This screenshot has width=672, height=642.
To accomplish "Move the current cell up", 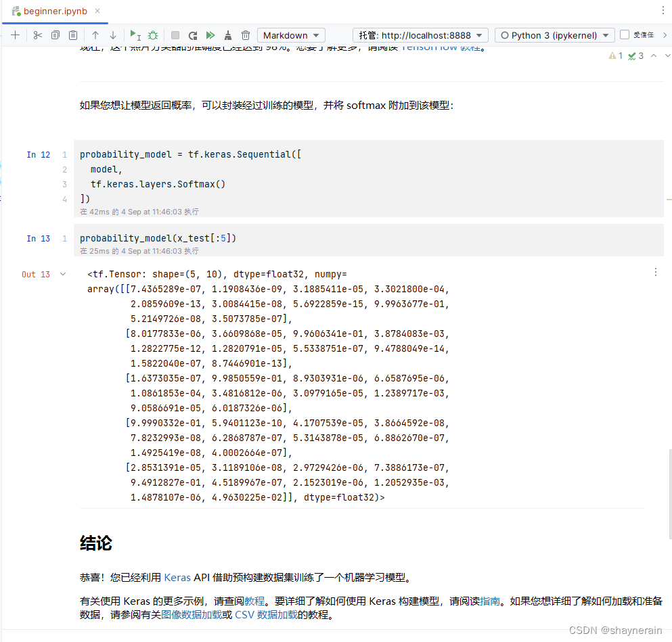I will click(95, 35).
